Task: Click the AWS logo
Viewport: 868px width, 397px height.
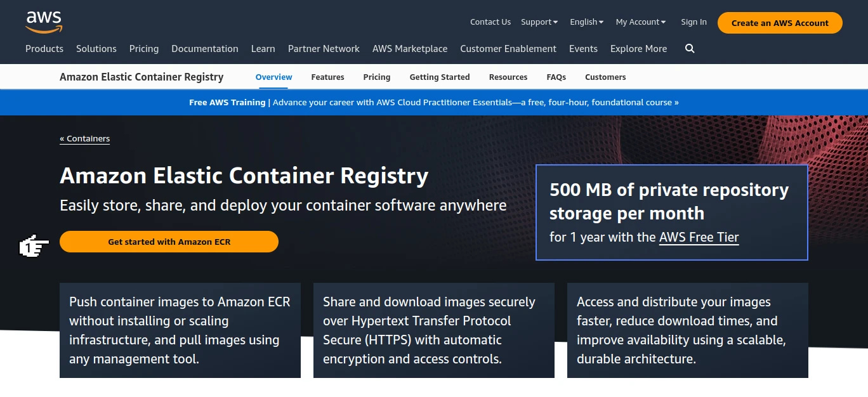Action: tap(44, 22)
